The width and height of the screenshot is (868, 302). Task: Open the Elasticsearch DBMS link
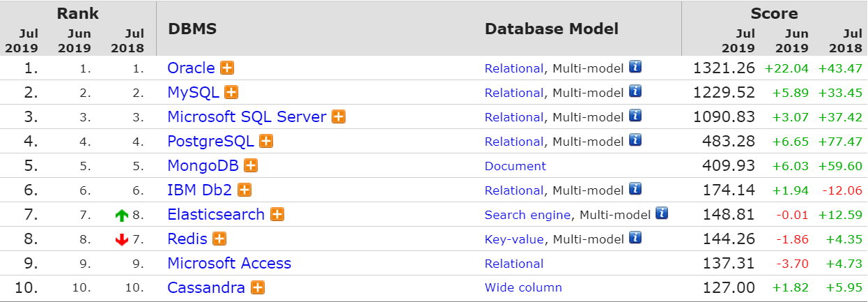(216, 214)
